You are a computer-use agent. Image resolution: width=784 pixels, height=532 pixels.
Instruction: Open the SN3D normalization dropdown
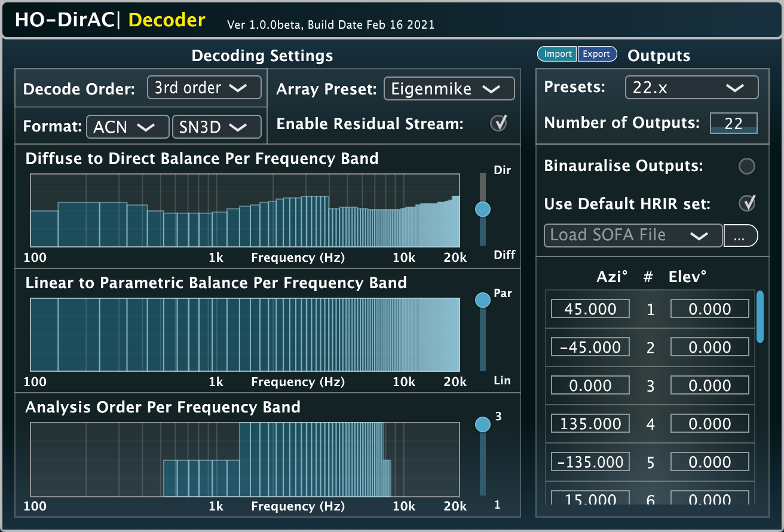point(216,127)
